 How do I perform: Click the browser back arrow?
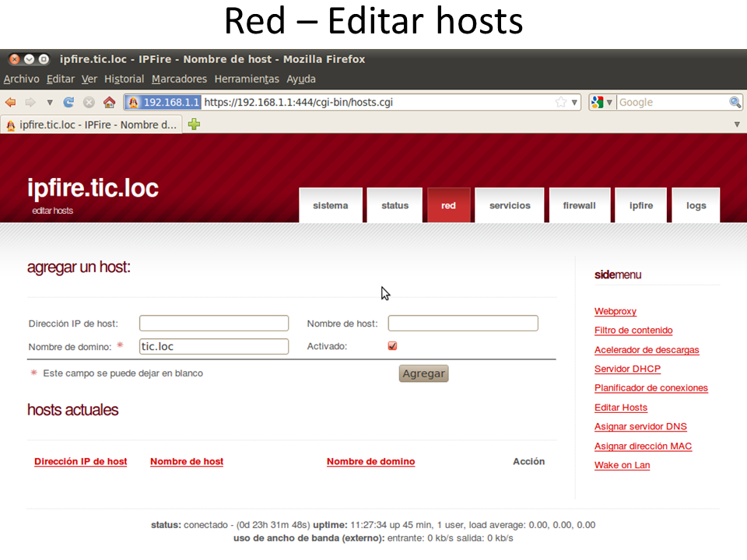[x=11, y=103]
